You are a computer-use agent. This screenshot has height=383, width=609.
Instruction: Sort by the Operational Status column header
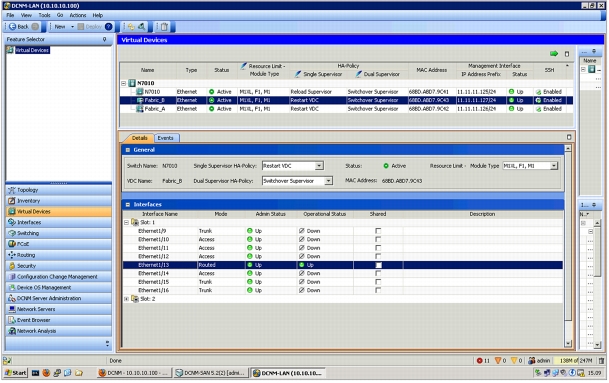pos(324,214)
